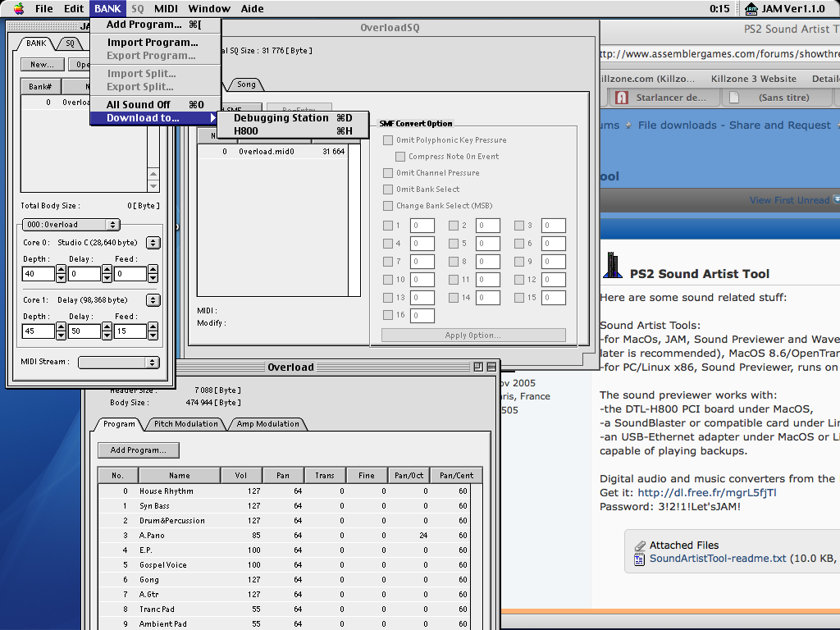The image size is (840, 630).
Task: Choose Debugging Station from Download submenu
Action: pyautogui.click(x=293, y=118)
